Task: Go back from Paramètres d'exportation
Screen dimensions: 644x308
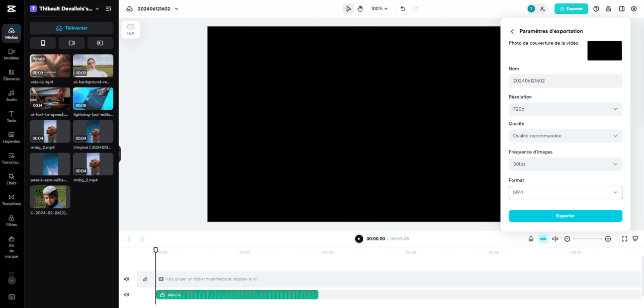Action: pos(512,31)
